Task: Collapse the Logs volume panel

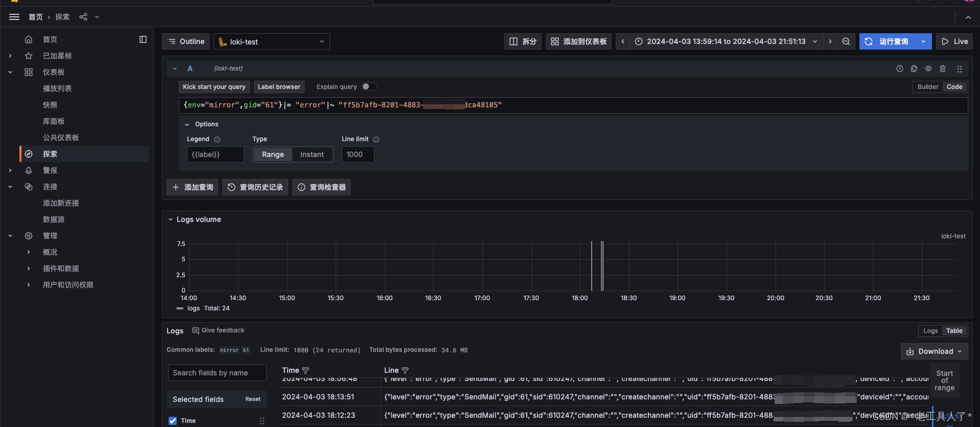Action: 171,219
